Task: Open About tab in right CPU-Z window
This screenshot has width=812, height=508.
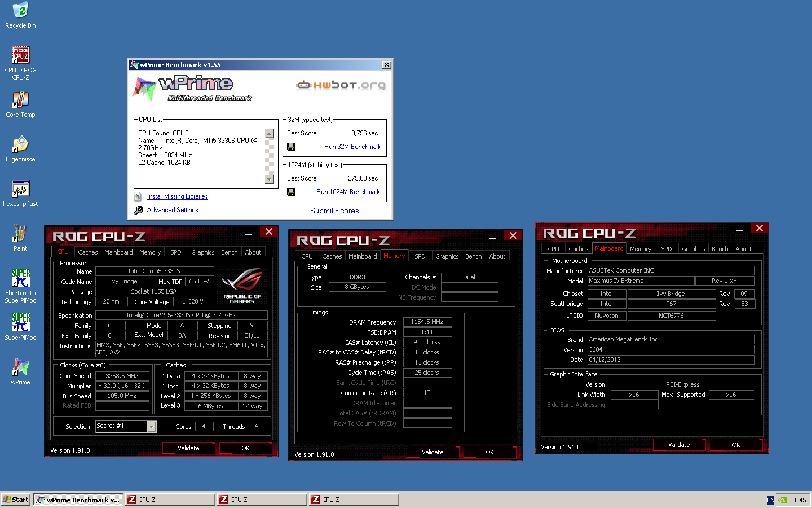Action: click(744, 249)
